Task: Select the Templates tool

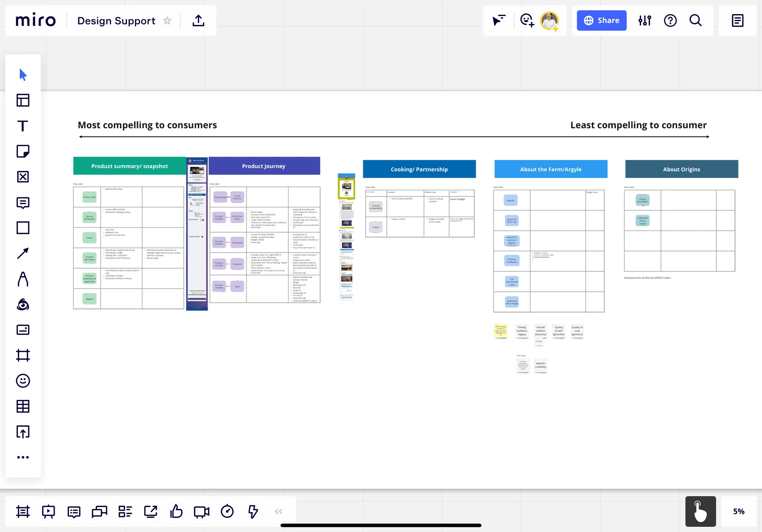Action: pyautogui.click(x=23, y=100)
